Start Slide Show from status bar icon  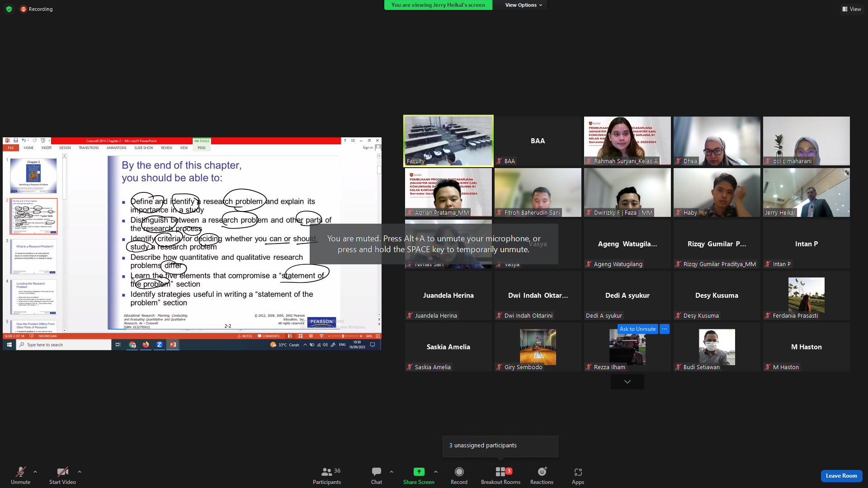[321, 336]
